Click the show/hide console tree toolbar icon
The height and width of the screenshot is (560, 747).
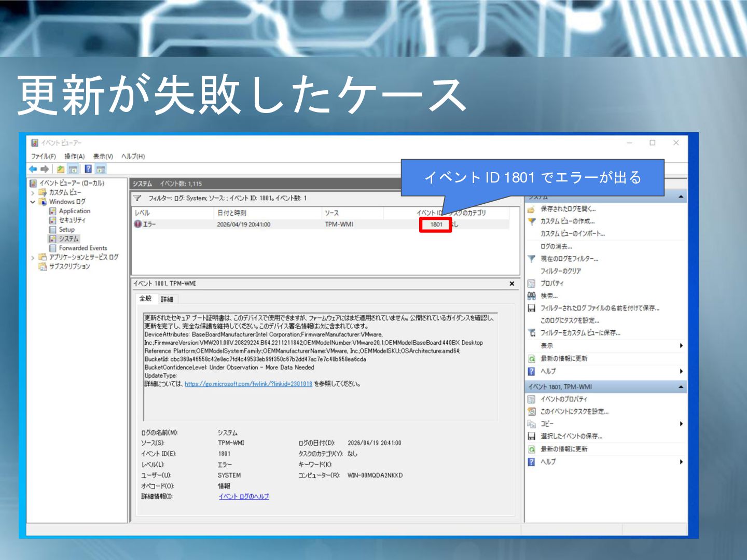pyautogui.click(x=73, y=169)
